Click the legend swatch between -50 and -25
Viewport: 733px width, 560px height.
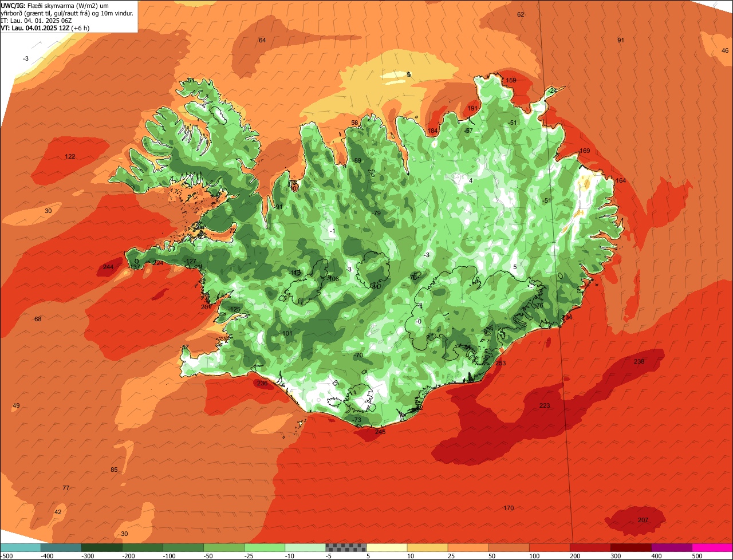224,547
